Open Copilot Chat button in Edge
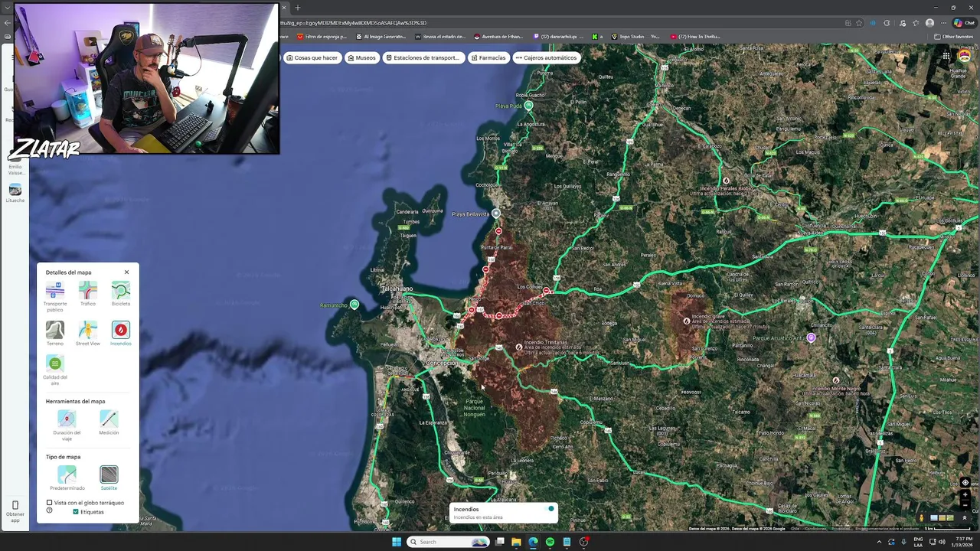Screen dimensions: 980x551 (964, 23)
